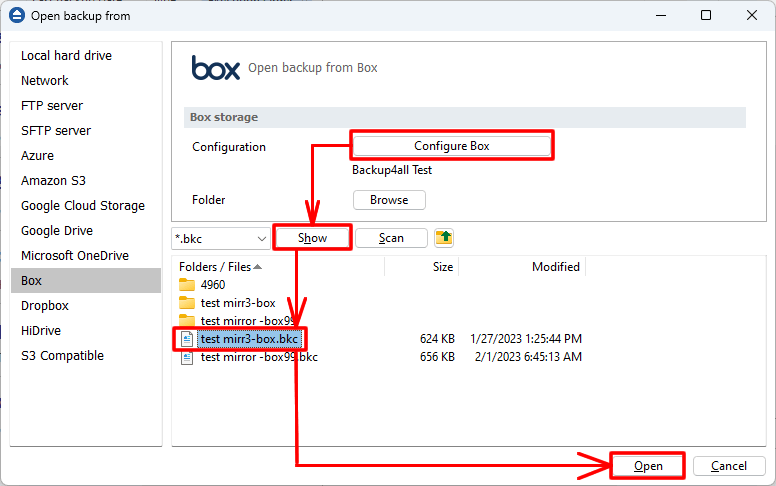
Task: Select the file name test mirr3-box.bkc
Action: point(249,339)
